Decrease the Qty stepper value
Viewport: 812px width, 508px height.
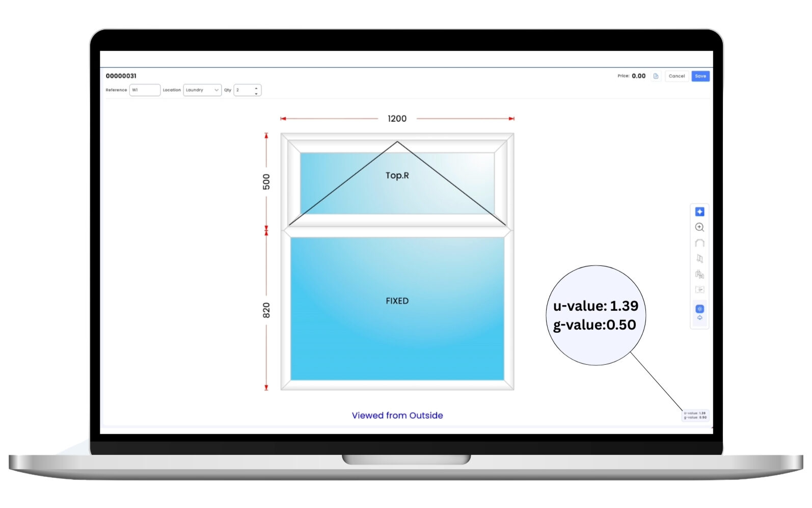click(x=256, y=93)
